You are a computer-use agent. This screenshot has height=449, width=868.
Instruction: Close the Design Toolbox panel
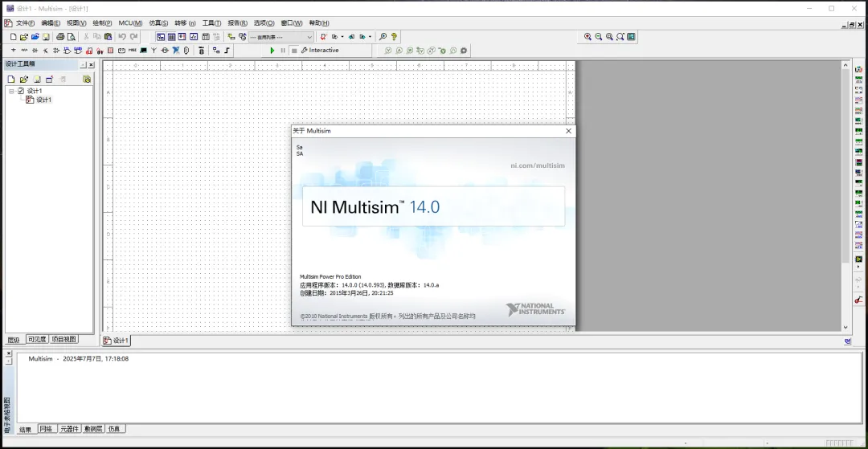92,65
